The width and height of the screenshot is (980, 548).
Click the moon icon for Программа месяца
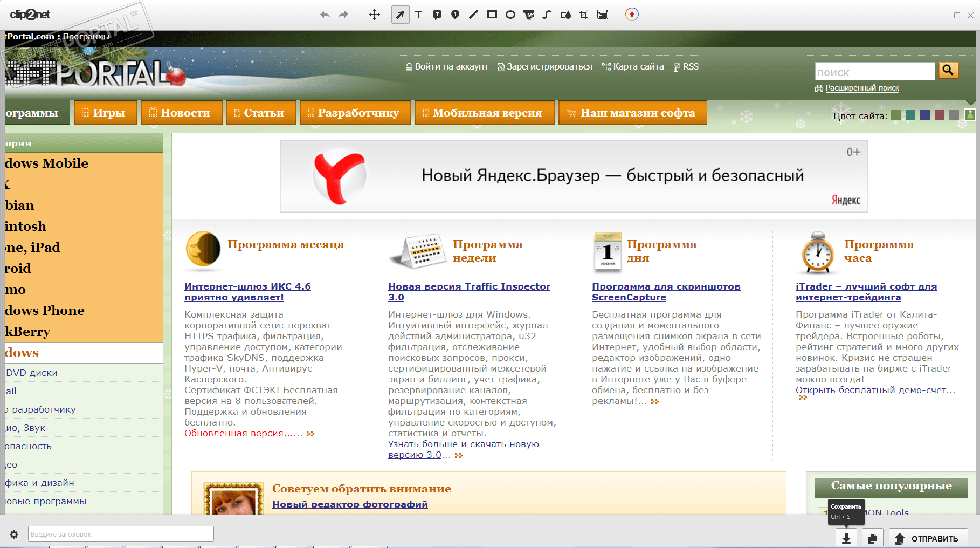203,249
